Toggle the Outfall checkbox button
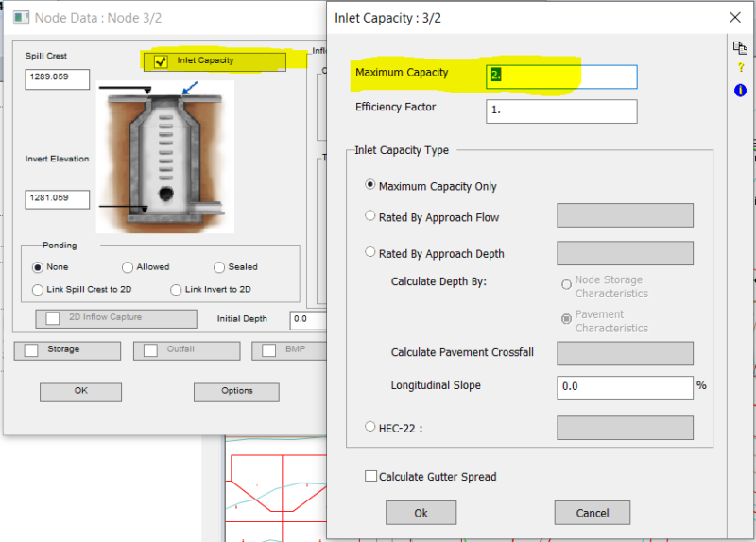756x542 pixels. tap(150, 350)
